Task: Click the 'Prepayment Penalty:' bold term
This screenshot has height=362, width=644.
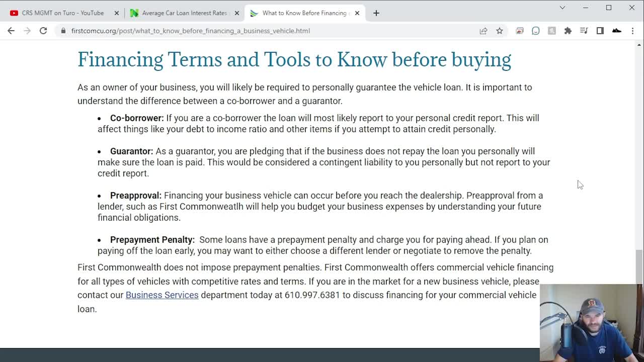Action: [152, 240]
